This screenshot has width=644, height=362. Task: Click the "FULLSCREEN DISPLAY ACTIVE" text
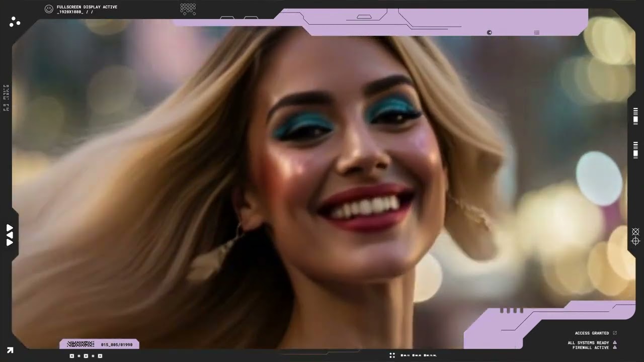point(87,7)
